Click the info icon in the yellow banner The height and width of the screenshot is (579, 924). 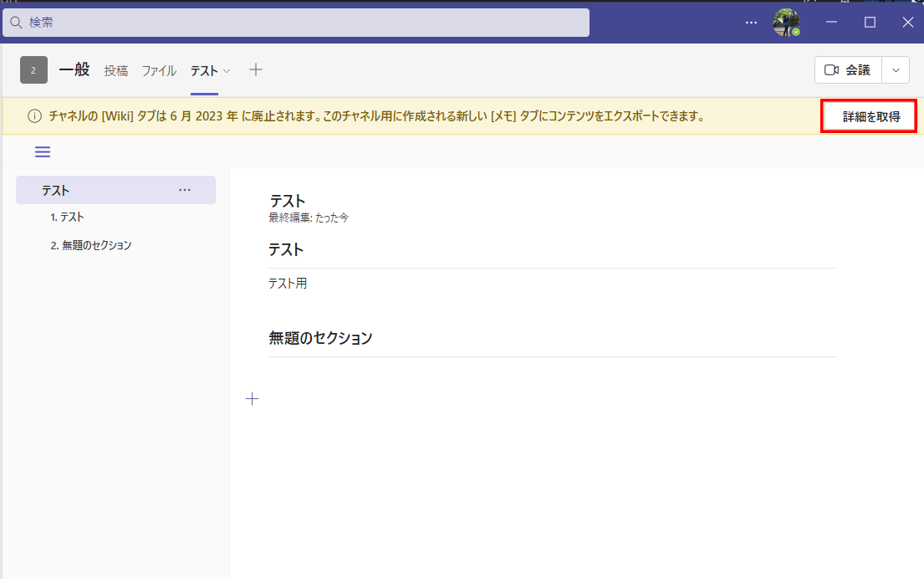[35, 116]
